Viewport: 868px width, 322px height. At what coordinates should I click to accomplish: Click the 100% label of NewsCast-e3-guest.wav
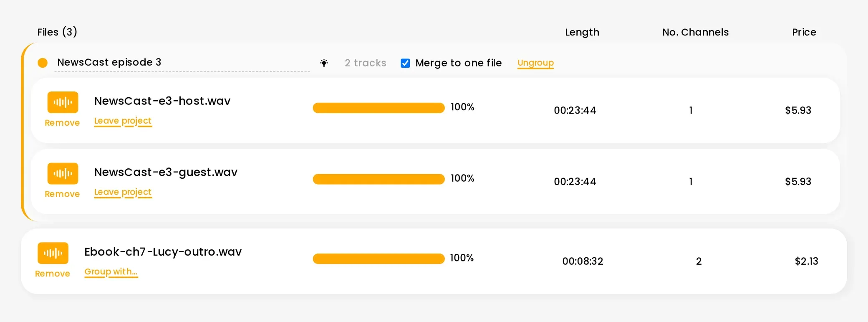[463, 178]
